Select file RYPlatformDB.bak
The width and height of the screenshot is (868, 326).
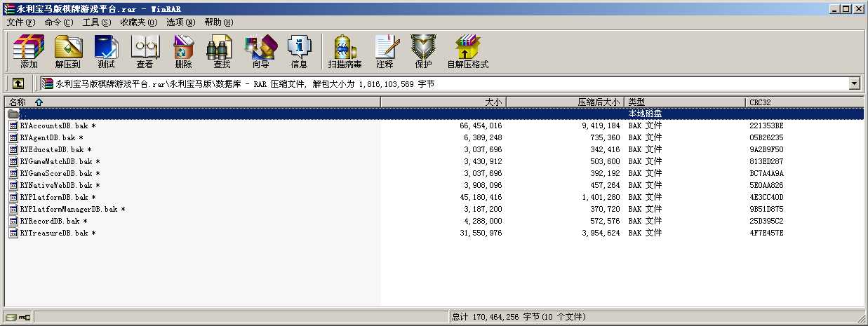click(x=58, y=197)
